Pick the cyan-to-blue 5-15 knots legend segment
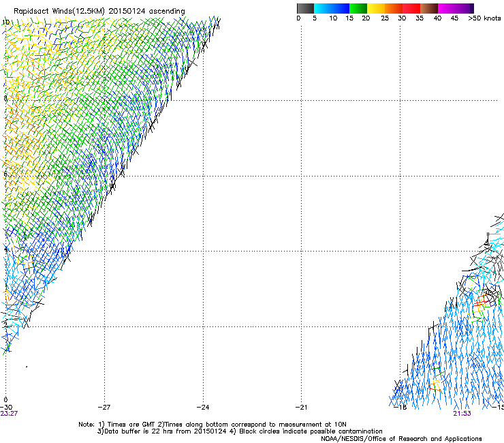The width and height of the screenshot is (504, 443). tap(332, 8)
